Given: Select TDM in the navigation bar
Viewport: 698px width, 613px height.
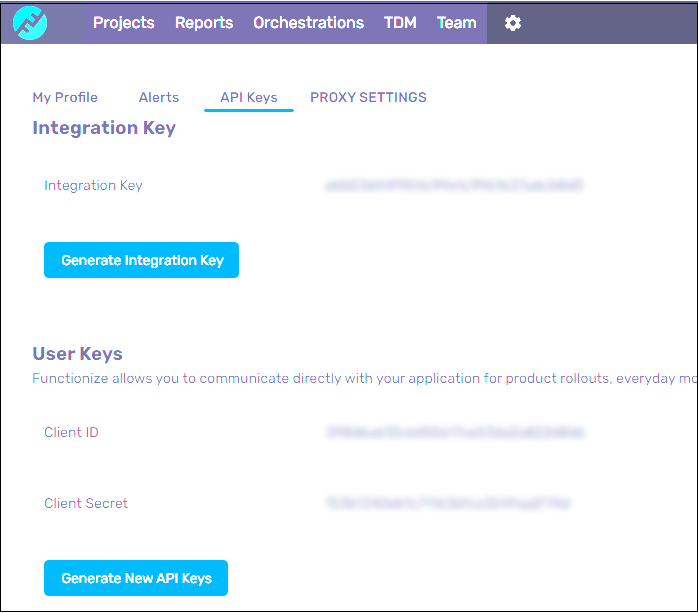Looking at the screenshot, I should click(x=400, y=23).
